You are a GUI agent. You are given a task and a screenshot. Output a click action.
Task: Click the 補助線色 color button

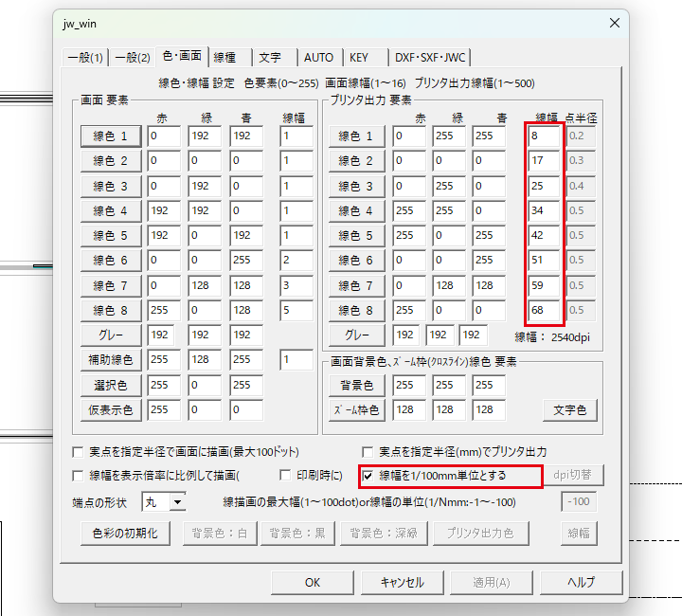pos(111,360)
